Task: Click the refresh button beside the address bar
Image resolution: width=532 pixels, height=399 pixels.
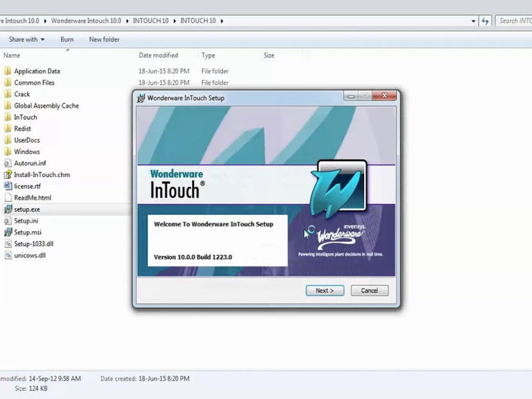Action: pos(485,21)
